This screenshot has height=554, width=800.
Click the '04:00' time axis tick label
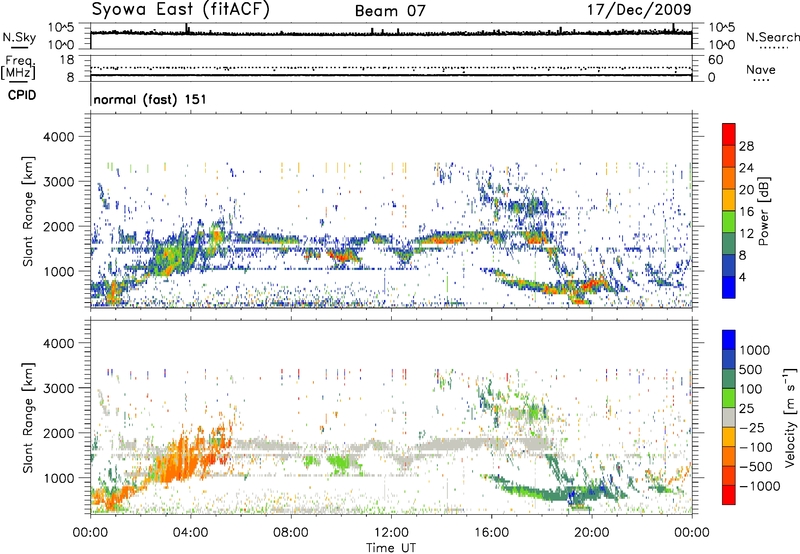pyautogui.click(x=190, y=533)
